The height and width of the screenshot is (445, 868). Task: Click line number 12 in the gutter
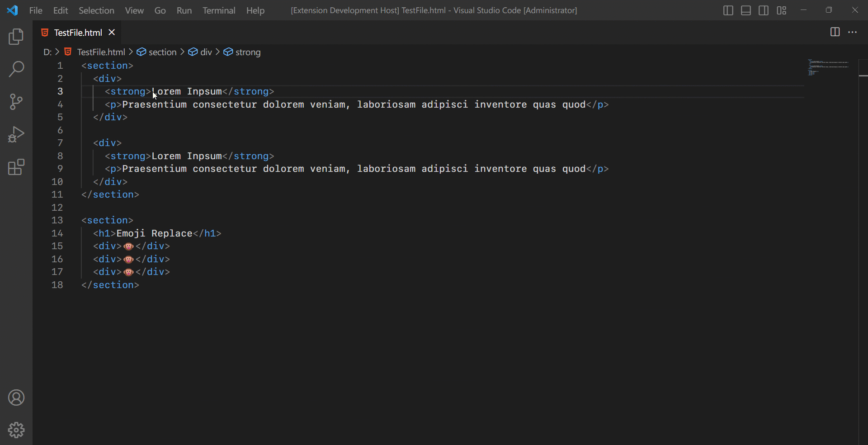point(57,208)
